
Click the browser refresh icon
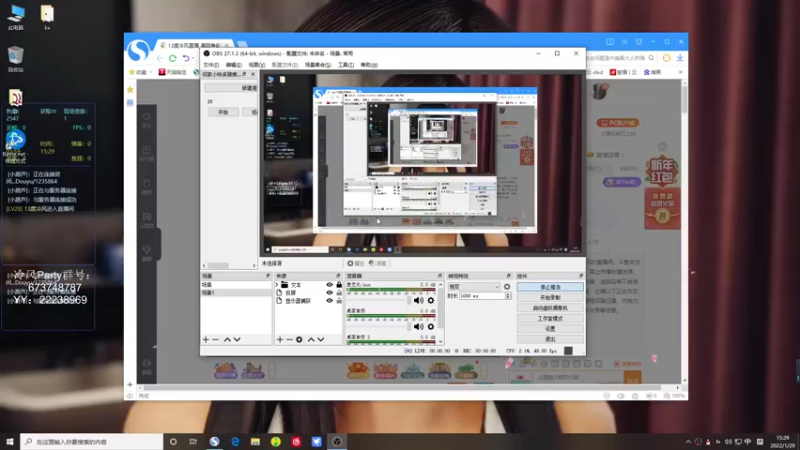[172, 58]
